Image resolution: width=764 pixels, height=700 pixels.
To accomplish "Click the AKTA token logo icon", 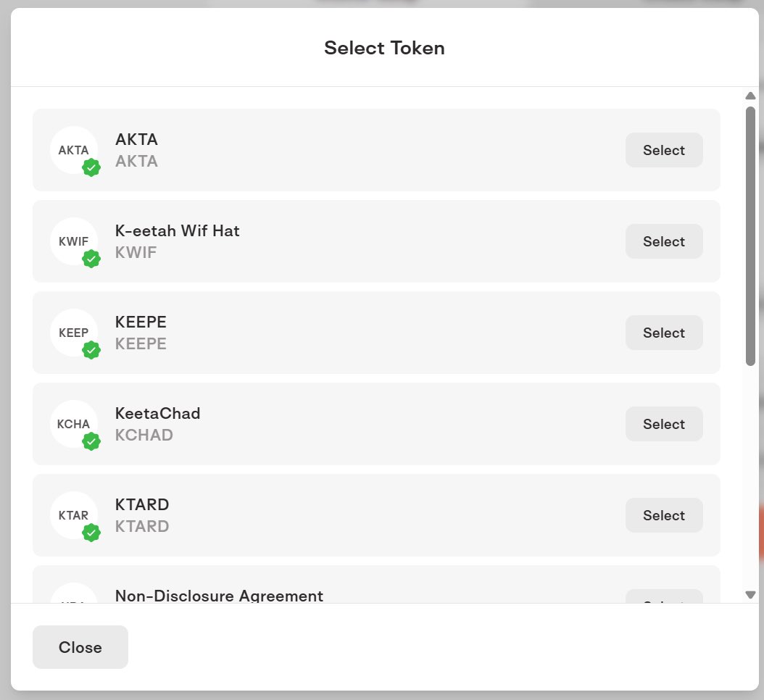I will pos(74,150).
